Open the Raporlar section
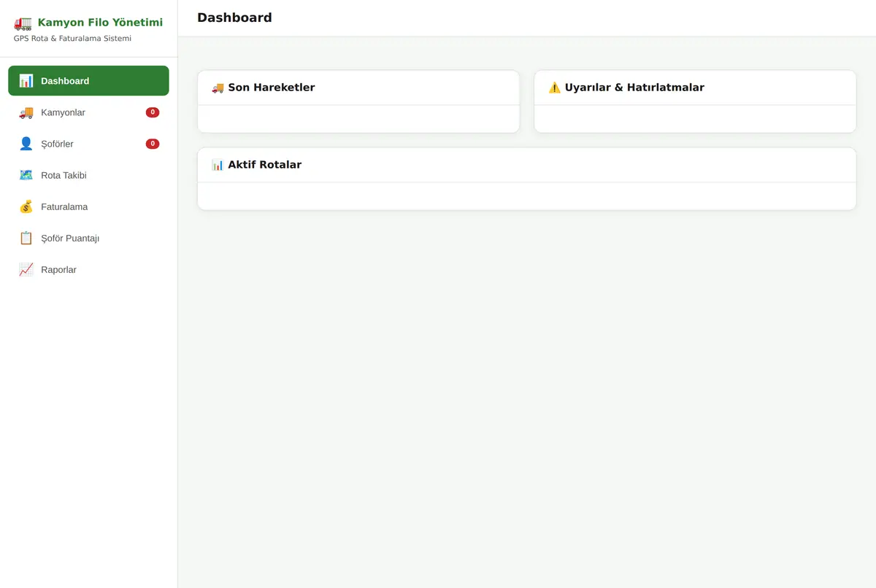This screenshot has height=588, width=876. click(88, 270)
